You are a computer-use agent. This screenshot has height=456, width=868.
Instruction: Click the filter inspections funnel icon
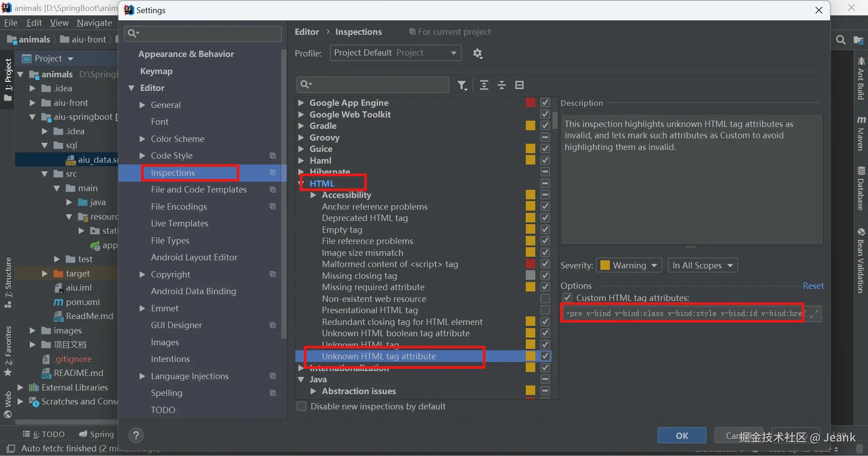pos(462,85)
